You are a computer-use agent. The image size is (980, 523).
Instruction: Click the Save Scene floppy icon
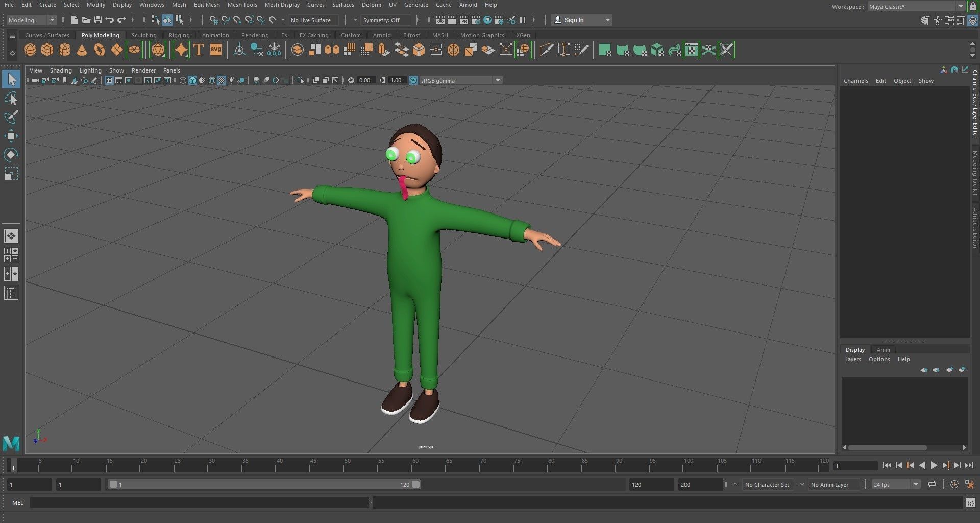click(x=98, y=20)
